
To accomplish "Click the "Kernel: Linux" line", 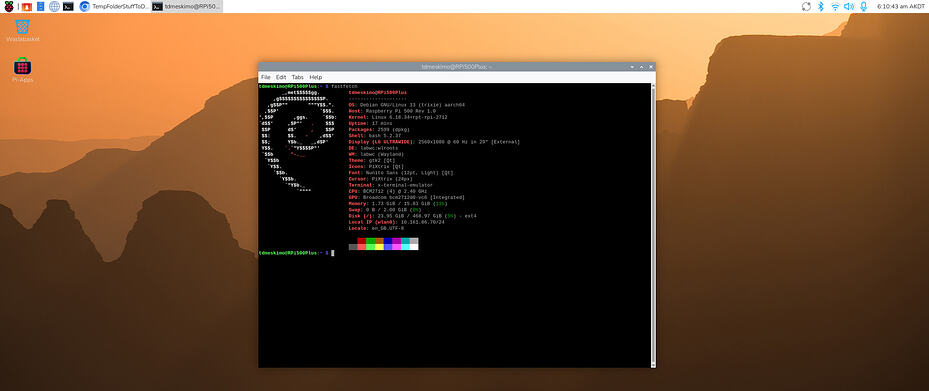I will (398, 117).
